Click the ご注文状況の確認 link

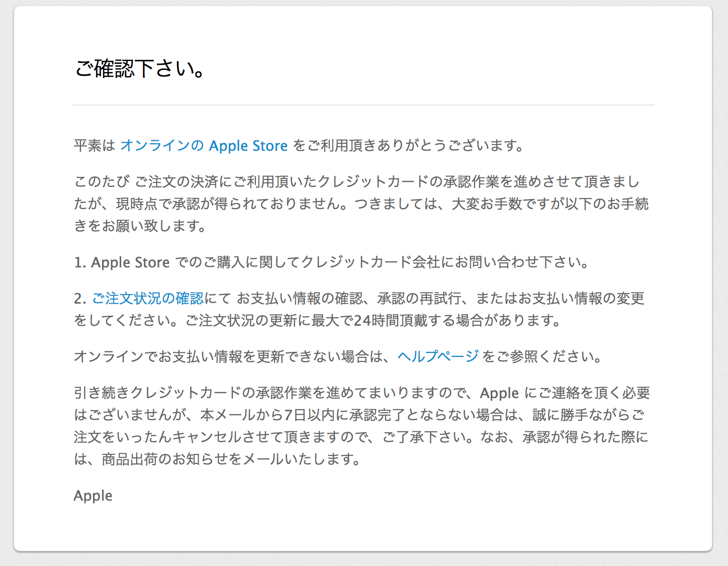148,299
